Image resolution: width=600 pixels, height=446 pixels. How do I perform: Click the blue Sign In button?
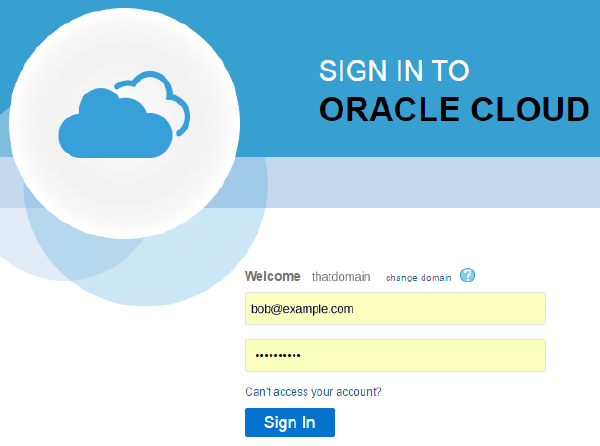tap(290, 422)
